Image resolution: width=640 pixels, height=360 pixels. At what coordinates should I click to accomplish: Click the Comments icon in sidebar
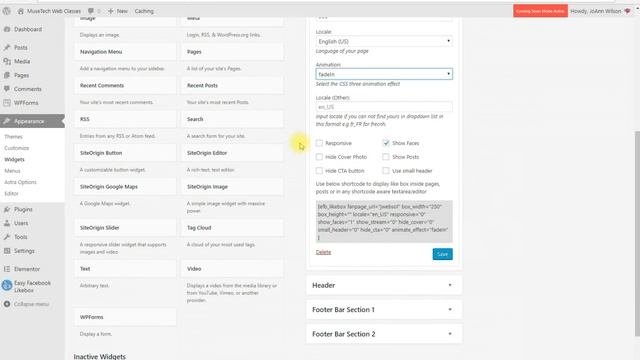7,89
